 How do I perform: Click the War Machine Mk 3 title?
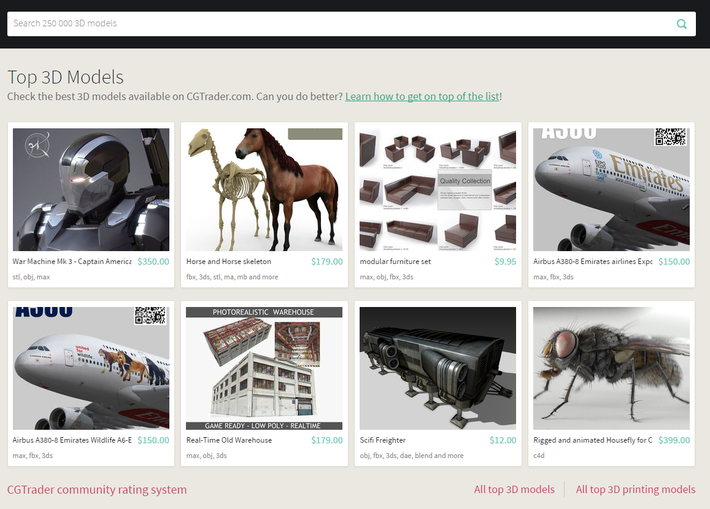[x=72, y=261]
